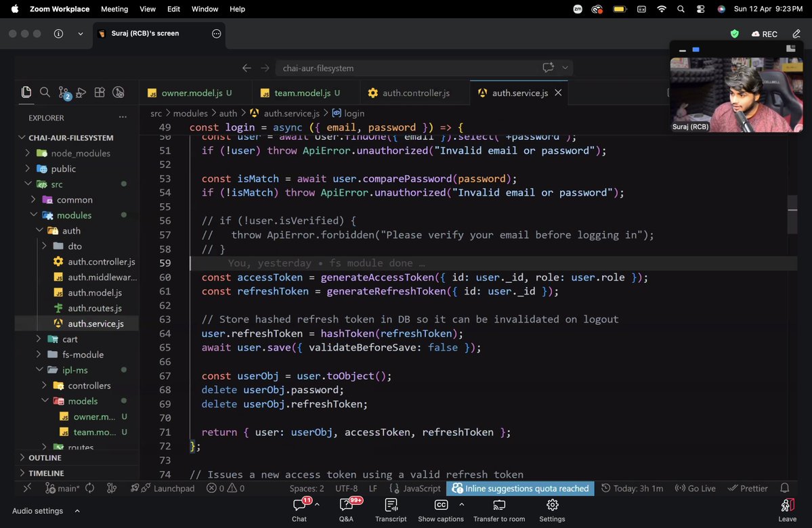Viewport: 812px width, 528px height.
Task: Click the errors and warnings counter
Action: [226, 488]
